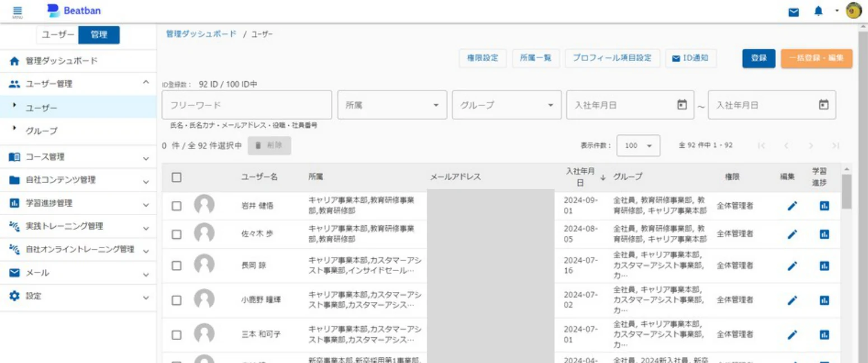Edit 岩井 健悟 with the pencil icon
Image resolution: width=868 pixels, height=363 pixels.
click(x=792, y=206)
